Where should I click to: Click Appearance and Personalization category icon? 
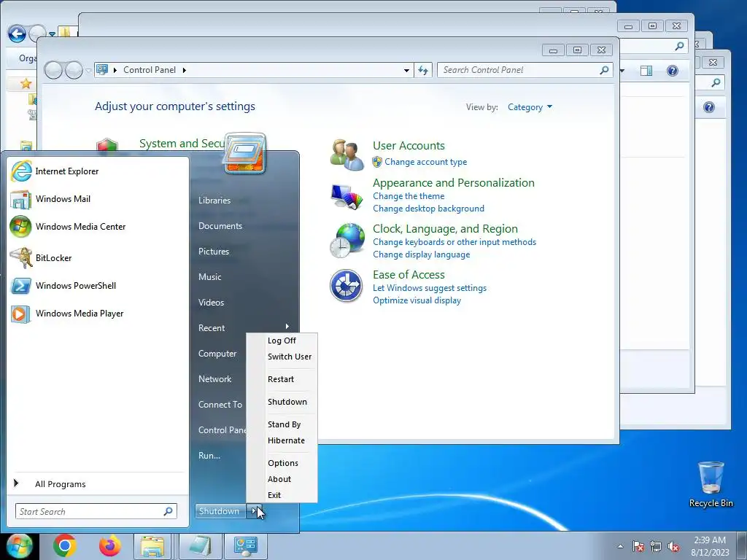point(347,197)
